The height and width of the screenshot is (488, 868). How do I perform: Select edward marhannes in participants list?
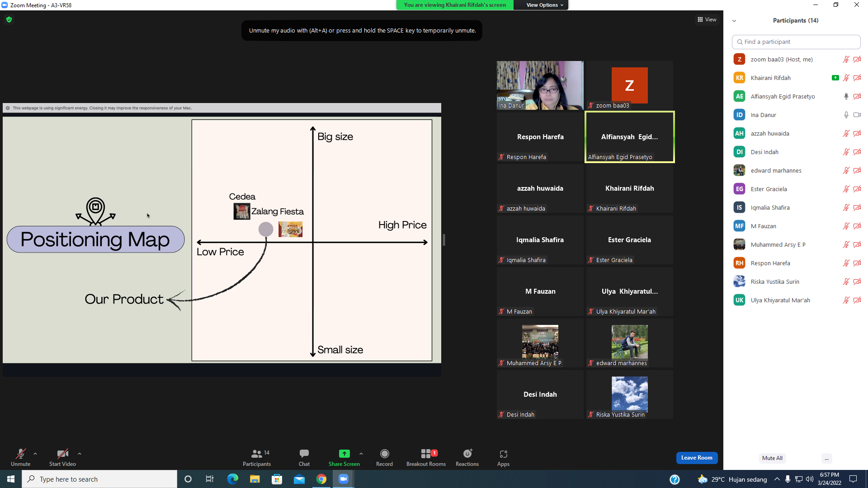797,170
